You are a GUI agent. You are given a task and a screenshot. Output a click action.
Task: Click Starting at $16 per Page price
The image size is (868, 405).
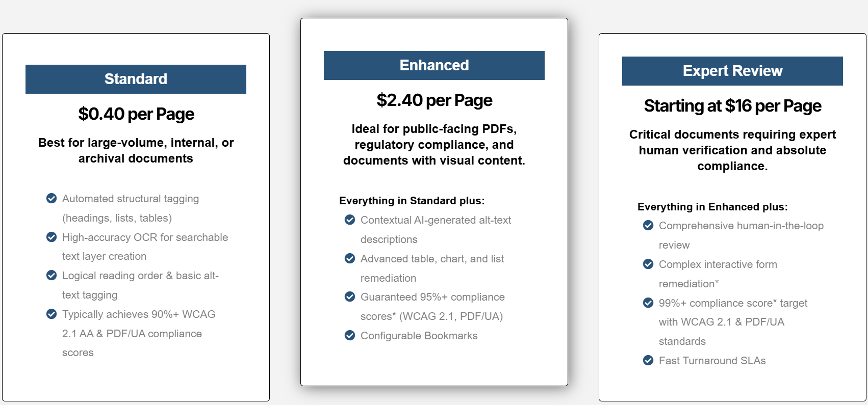point(732,106)
